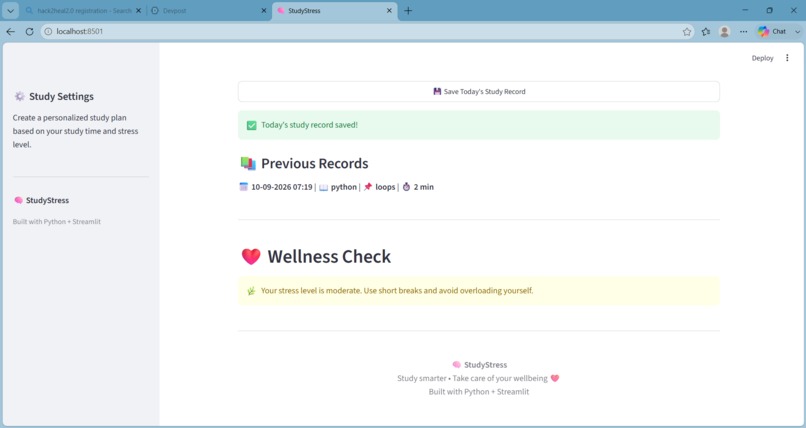Image resolution: width=806 pixels, height=428 pixels.
Task: Click the 'loops' topic text
Action: coord(385,187)
